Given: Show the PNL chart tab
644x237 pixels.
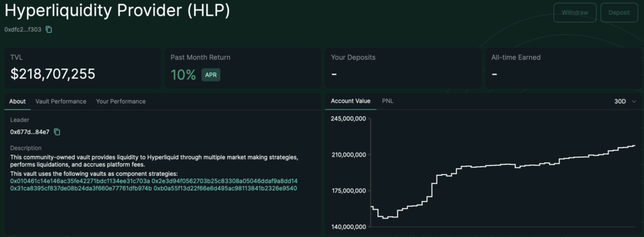Looking at the screenshot, I should point(387,101).
